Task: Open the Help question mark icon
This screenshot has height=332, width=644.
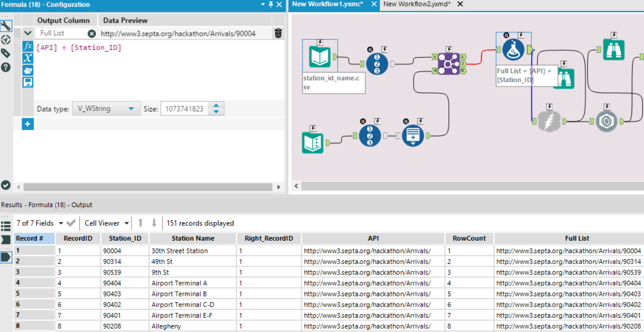Action: coord(6,67)
